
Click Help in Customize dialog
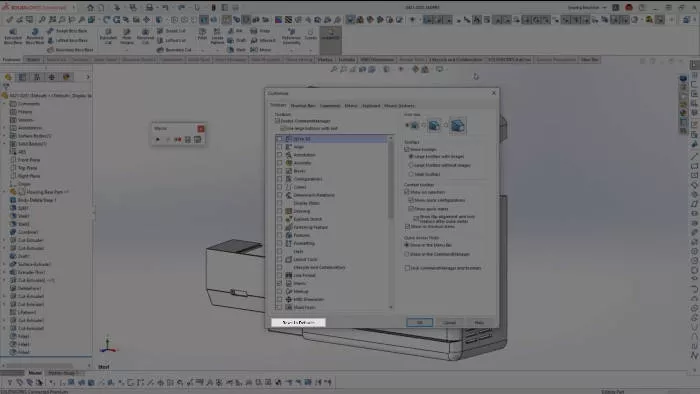coord(479,322)
